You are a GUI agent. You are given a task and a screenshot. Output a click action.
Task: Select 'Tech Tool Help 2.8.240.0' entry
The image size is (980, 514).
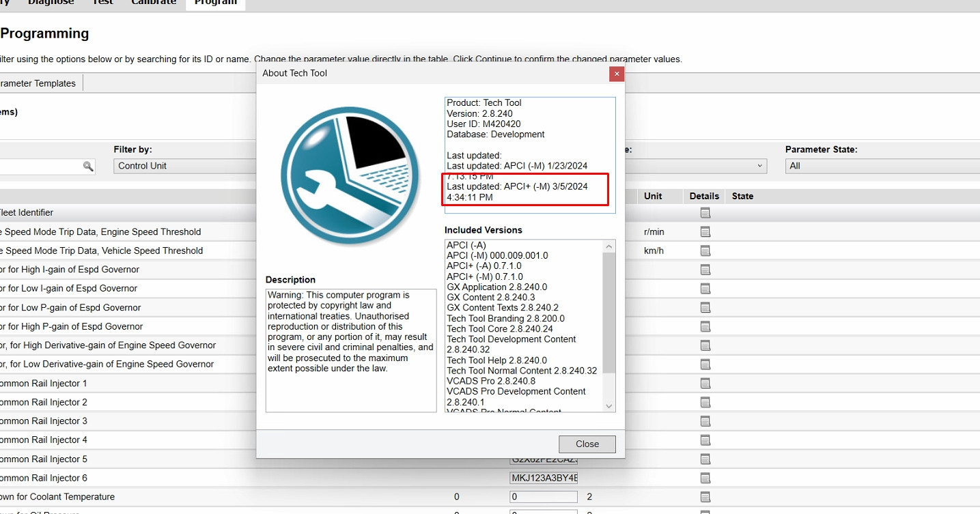click(496, 360)
